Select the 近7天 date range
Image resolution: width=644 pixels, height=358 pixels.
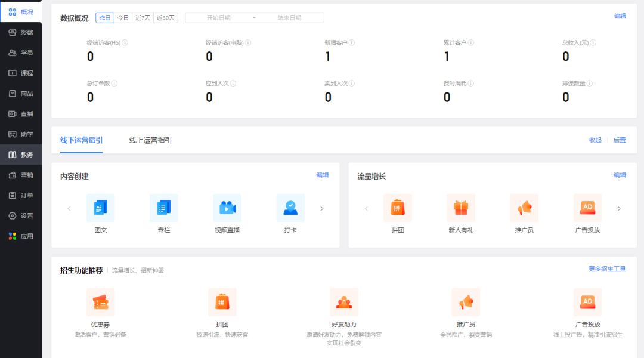(143, 18)
